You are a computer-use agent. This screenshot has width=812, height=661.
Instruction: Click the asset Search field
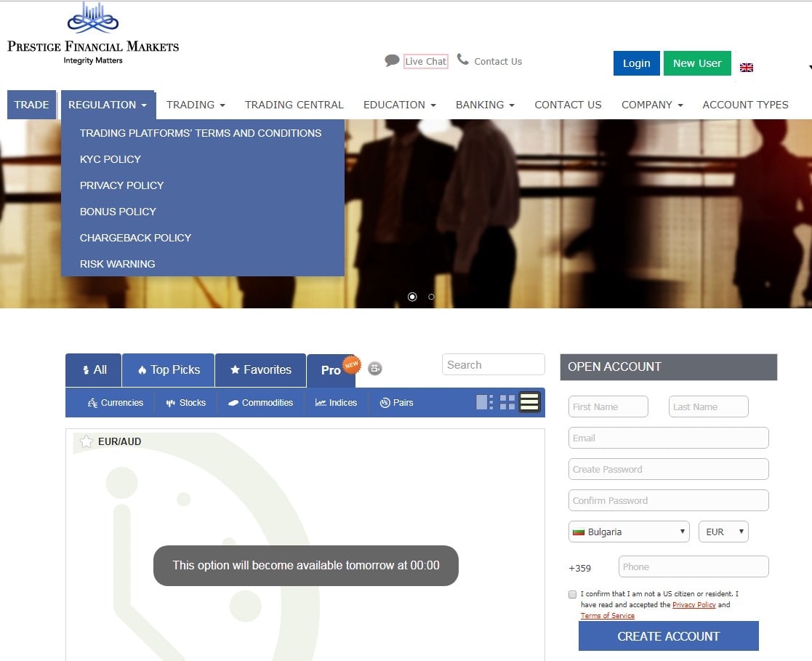[494, 365]
